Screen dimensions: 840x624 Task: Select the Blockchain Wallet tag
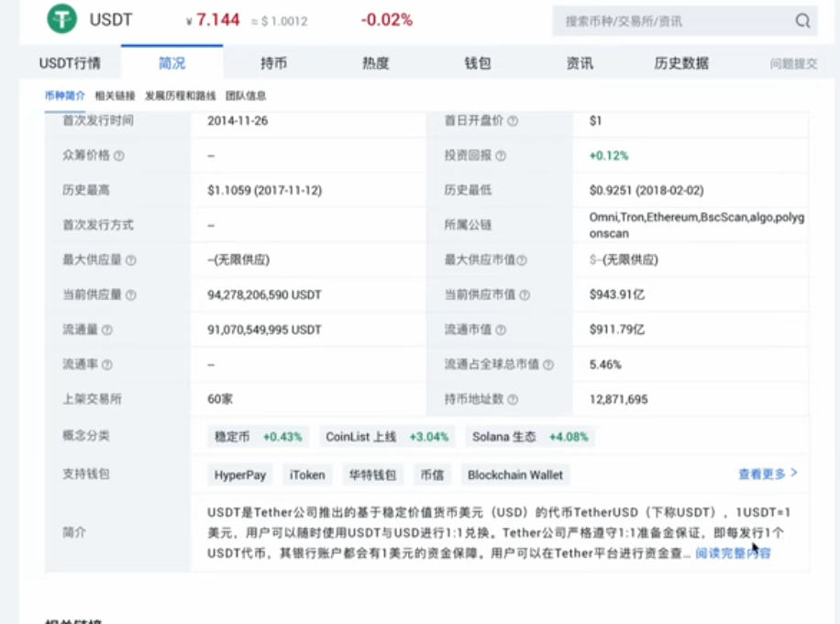point(514,475)
